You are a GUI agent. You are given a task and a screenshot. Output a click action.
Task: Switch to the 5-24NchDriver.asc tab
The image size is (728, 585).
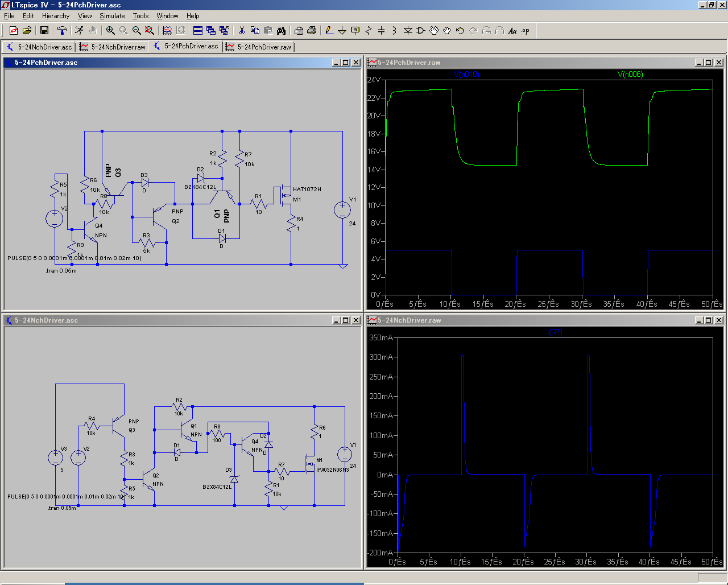pos(39,47)
